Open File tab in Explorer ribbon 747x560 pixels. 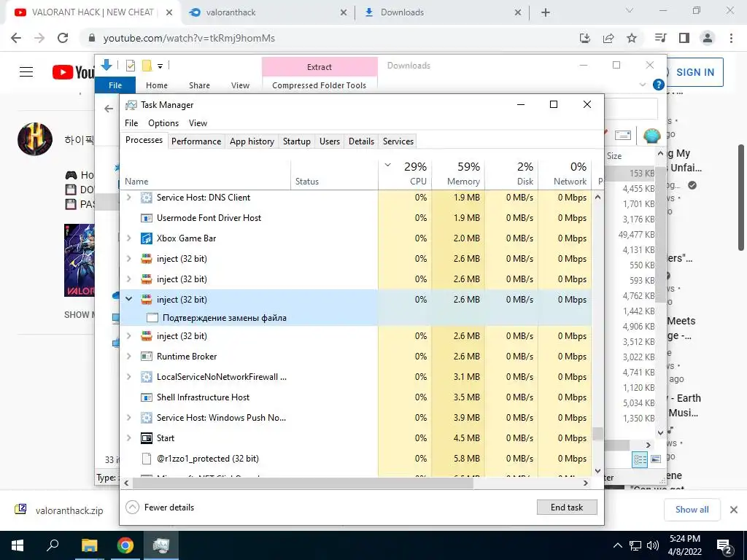pyautogui.click(x=115, y=85)
